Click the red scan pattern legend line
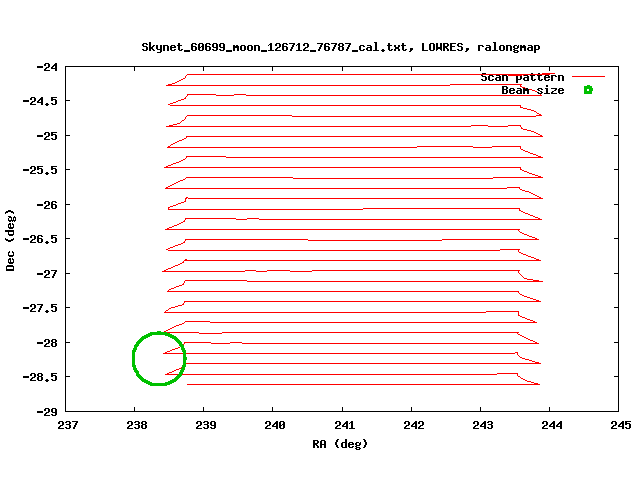 pyautogui.click(x=588, y=76)
